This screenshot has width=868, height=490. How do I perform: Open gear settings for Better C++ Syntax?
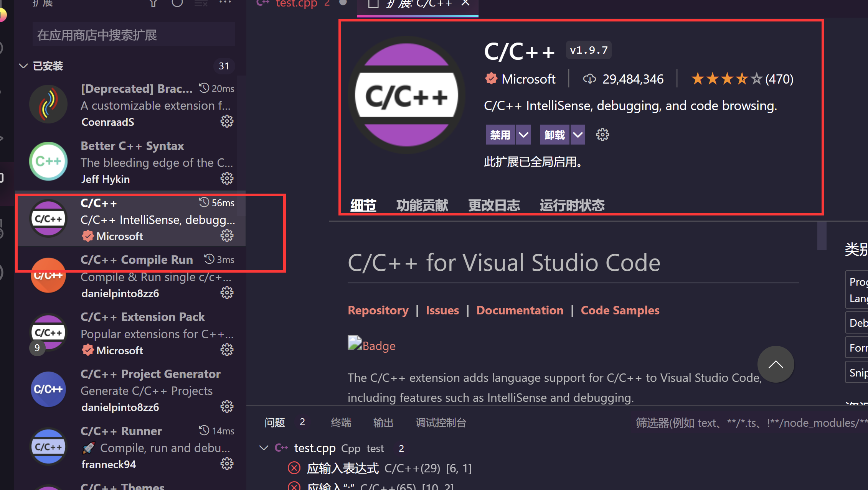(x=227, y=178)
